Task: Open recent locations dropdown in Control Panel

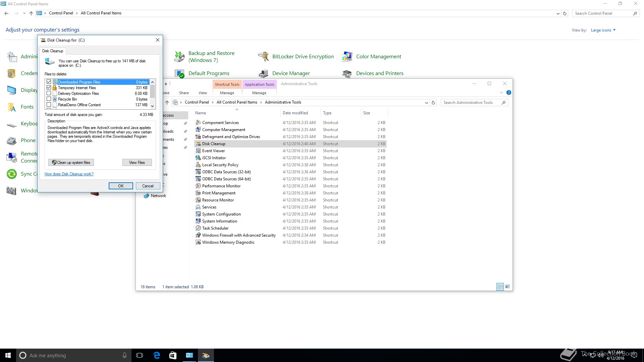Action: tap(24, 13)
